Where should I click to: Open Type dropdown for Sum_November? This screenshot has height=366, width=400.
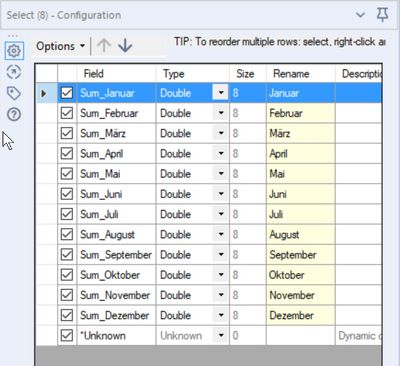point(220,295)
